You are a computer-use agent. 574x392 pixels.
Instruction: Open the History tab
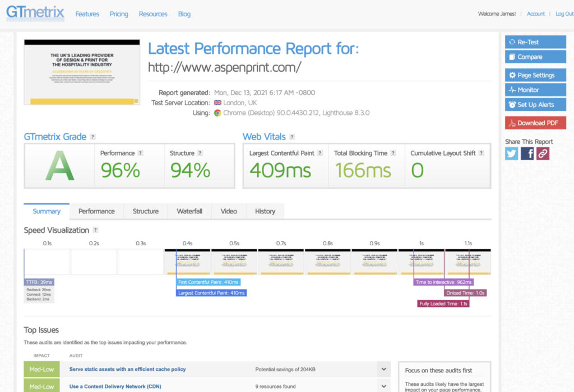[265, 211]
